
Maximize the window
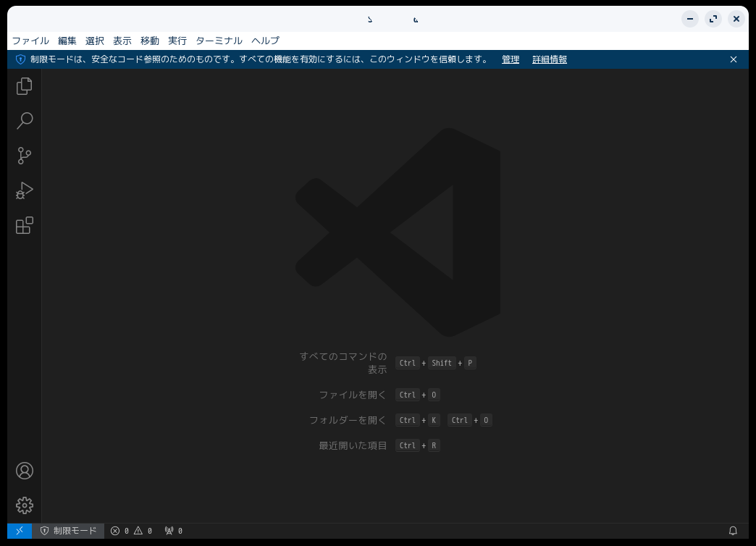pyautogui.click(x=713, y=19)
